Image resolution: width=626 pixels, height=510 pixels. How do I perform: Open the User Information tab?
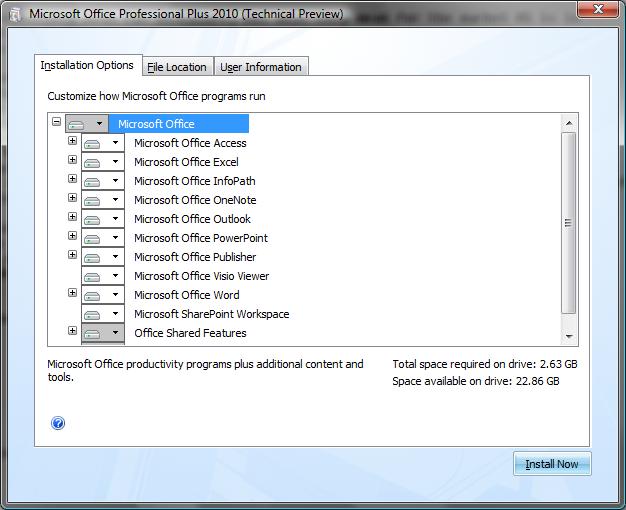(x=261, y=67)
